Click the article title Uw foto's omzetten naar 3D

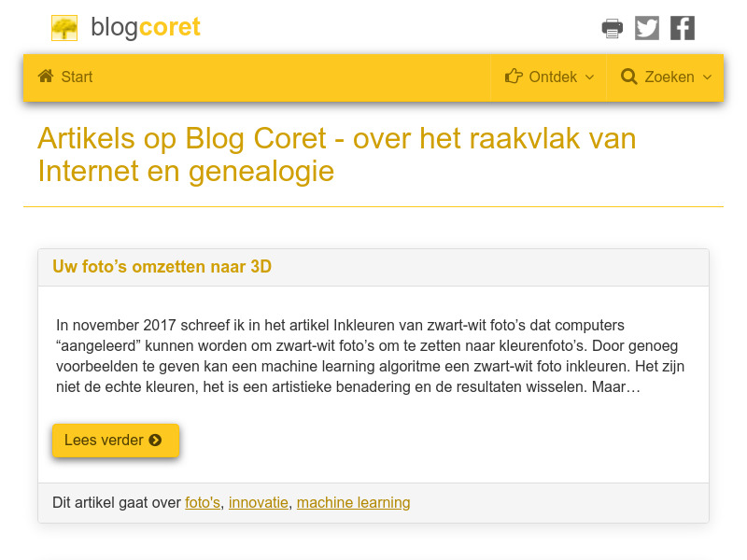tap(162, 267)
